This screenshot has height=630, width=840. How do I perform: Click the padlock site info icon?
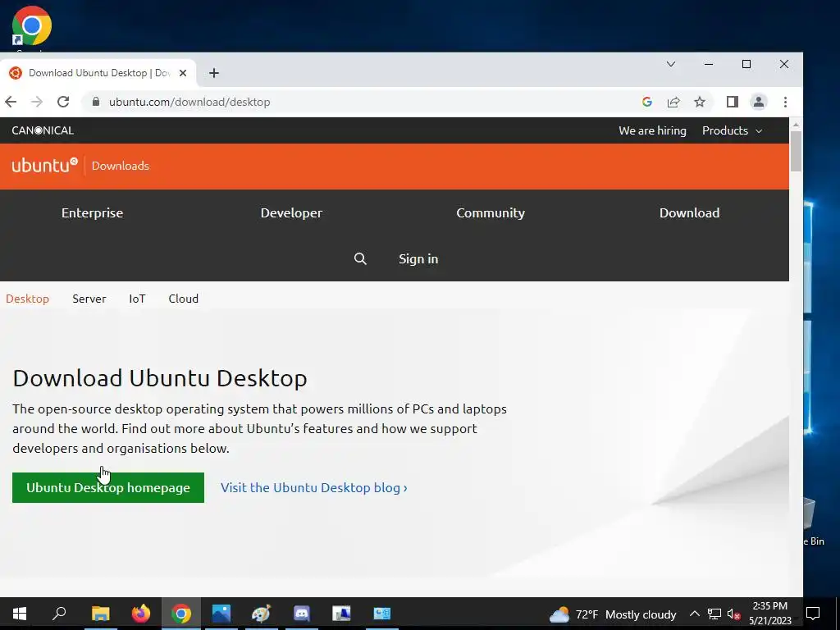click(96, 102)
